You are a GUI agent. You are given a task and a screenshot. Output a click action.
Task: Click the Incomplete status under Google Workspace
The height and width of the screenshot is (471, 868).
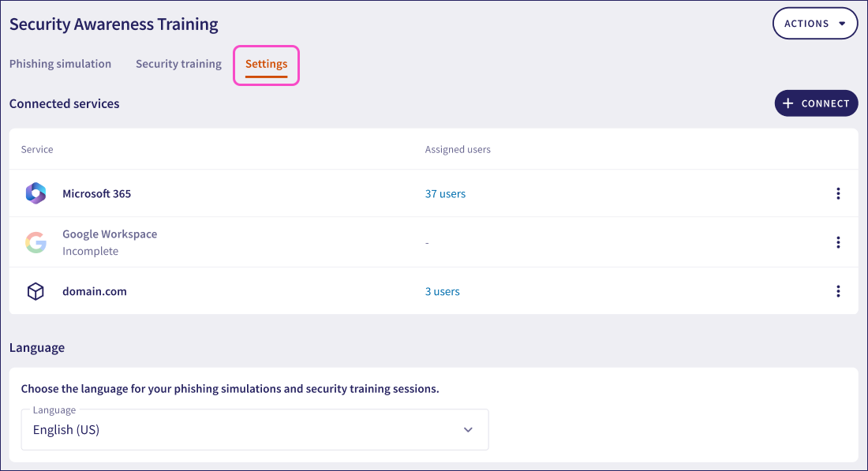[90, 251]
